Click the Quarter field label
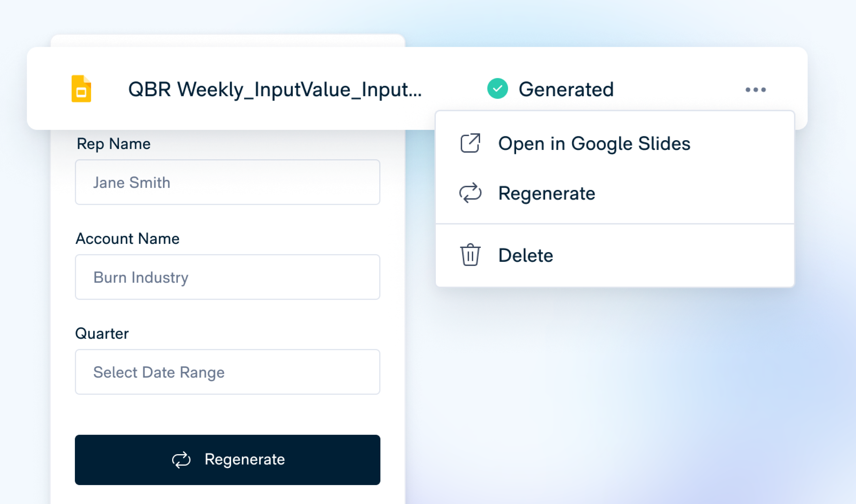This screenshot has height=504, width=856. click(x=102, y=334)
